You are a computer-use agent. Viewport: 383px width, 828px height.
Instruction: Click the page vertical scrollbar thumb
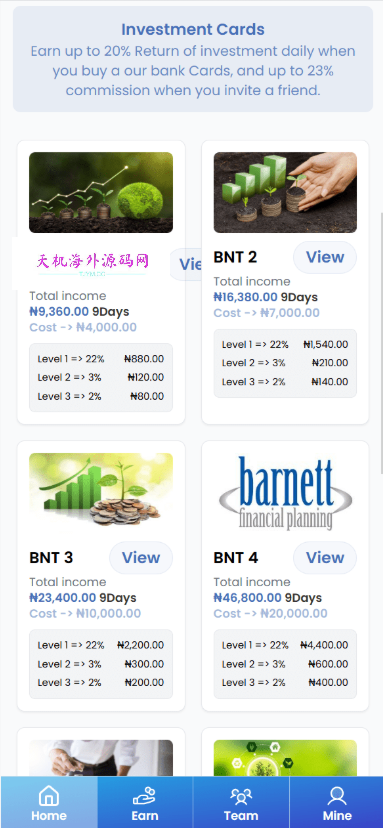381,343
